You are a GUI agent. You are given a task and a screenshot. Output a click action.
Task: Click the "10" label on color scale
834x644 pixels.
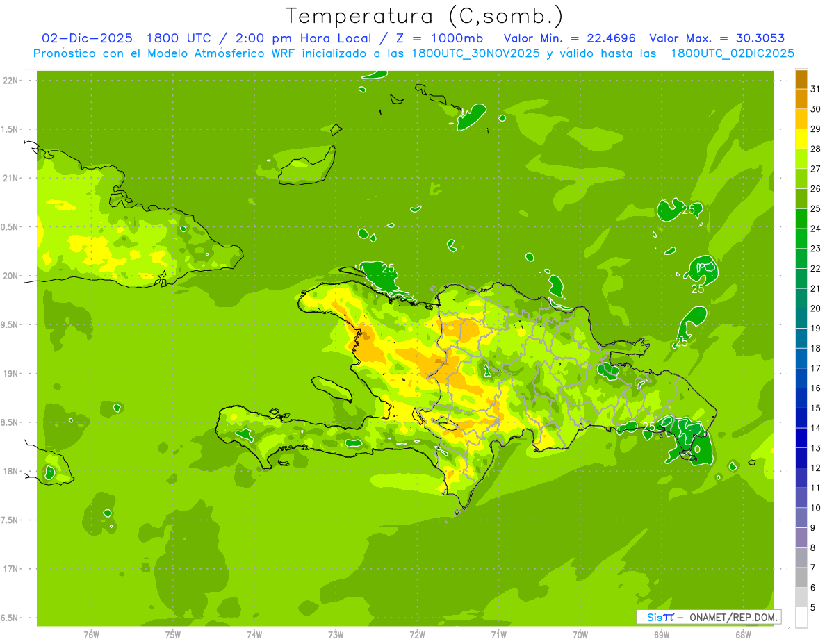pyautogui.click(x=815, y=507)
